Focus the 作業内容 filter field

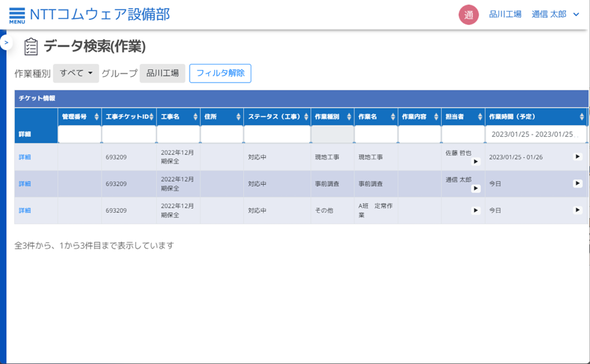[x=420, y=134]
